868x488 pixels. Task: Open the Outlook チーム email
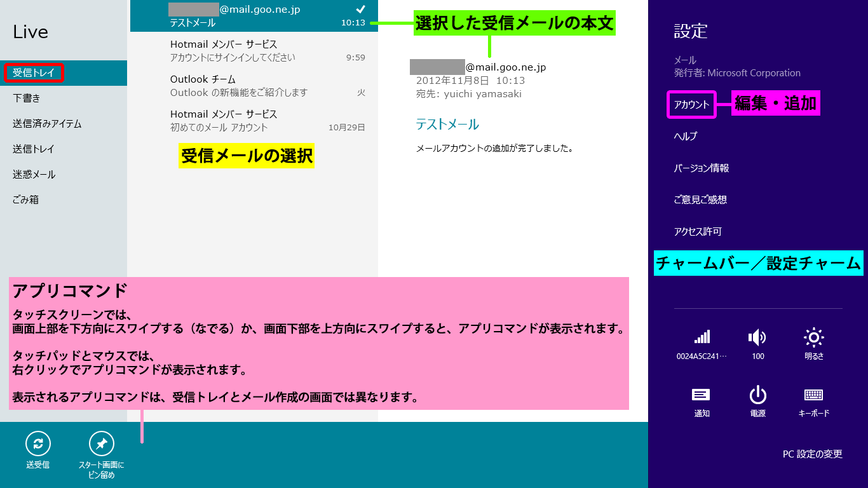tap(254, 86)
